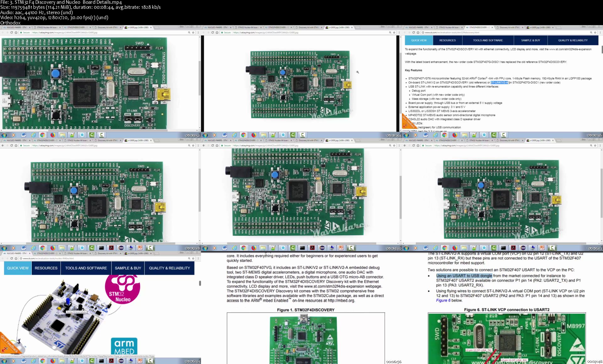Screen dimensions: 603x364
Task: Open Eclipse from the 00:04:20 taskbar
Action: pos(322,248)
